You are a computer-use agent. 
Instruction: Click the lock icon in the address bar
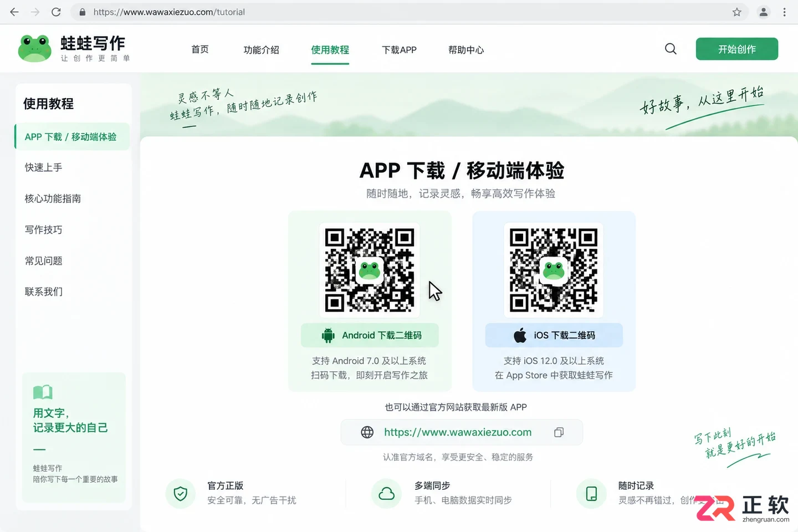coord(83,12)
